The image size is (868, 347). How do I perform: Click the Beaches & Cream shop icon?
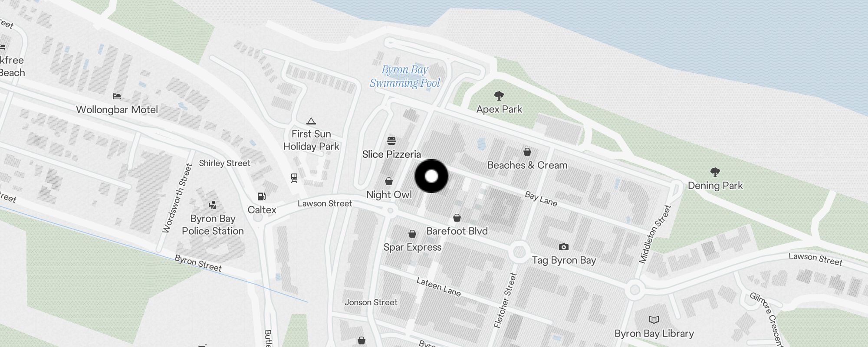(527, 152)
